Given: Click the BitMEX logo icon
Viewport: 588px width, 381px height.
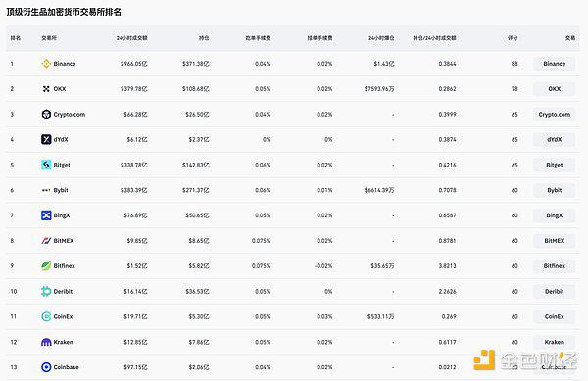Looking at the screenshot, I should (x=46, y=241).
